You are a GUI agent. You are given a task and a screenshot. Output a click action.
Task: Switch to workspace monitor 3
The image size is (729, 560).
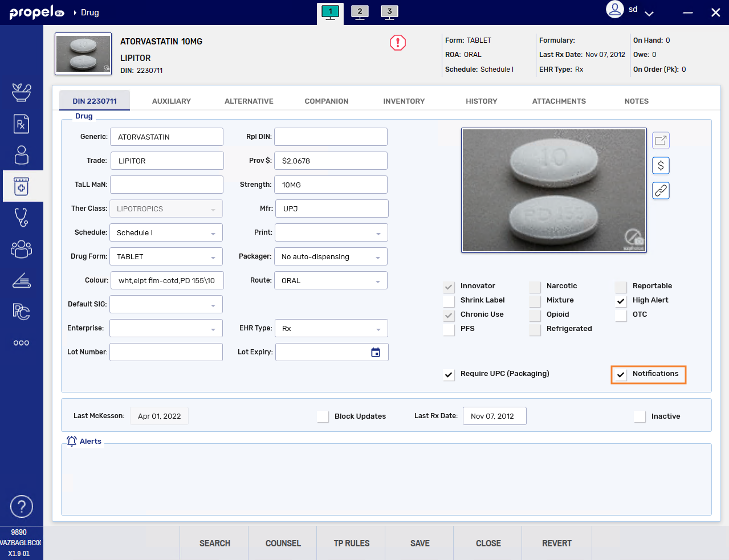pyautogui.click(x=390, y=12)
